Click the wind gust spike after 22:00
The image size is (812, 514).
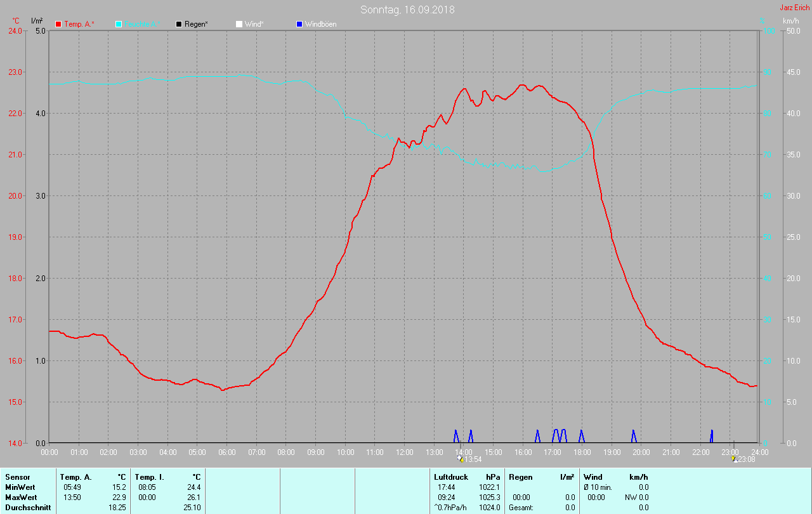point(711,435)
